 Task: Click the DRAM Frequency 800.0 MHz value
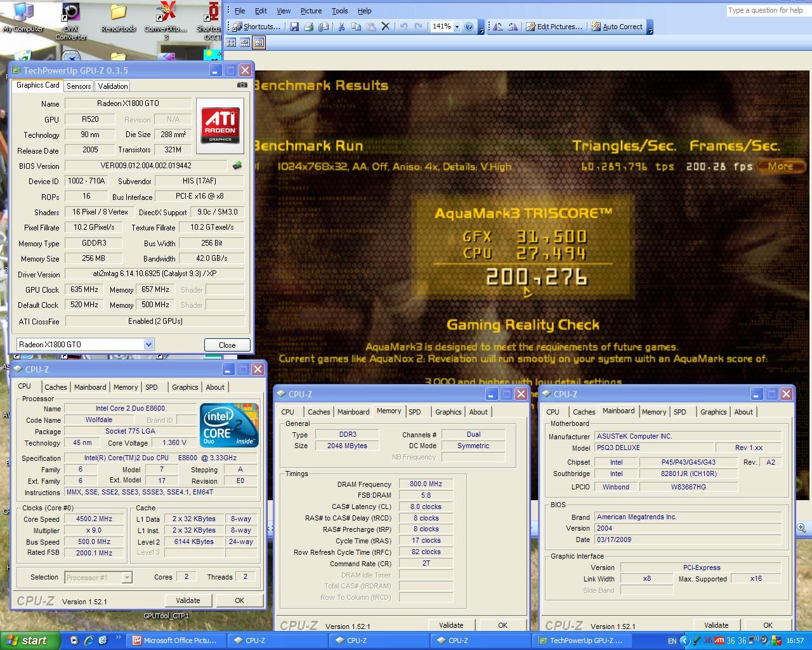click(426, 484)
